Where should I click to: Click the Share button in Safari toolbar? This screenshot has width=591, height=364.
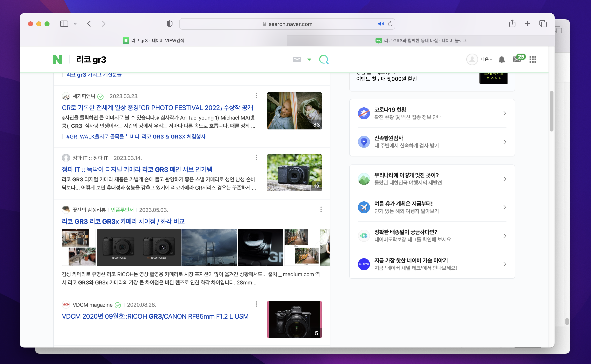pos(512,23)
